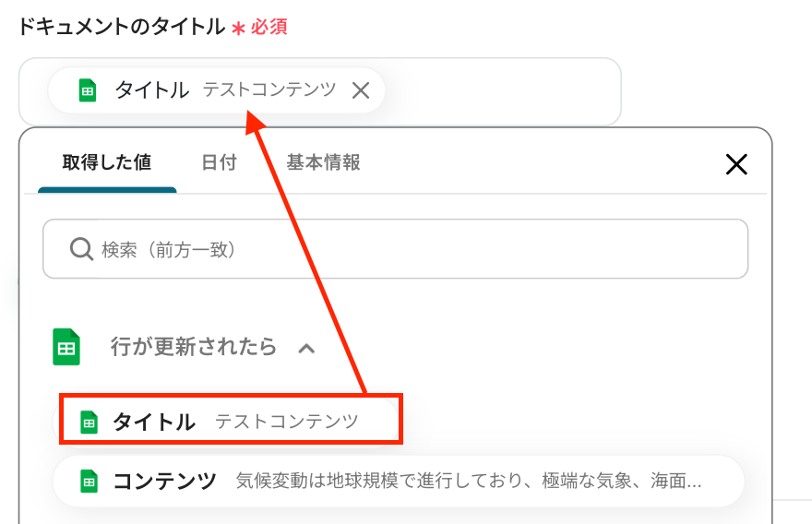Click the Sheets icon in the タイトル option
Screen dimensions: 812x524
point(90,423)
